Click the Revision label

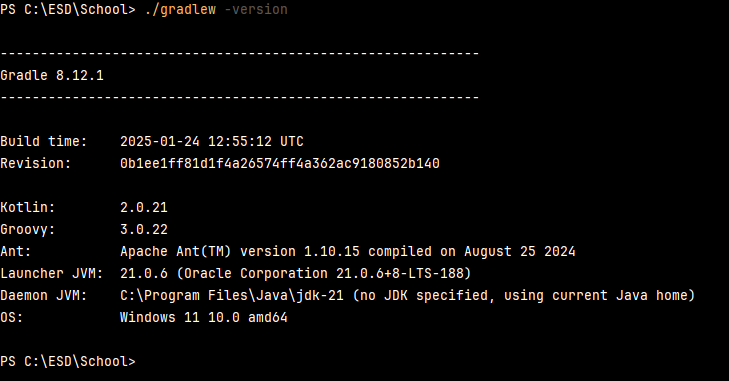click(36, 163)
